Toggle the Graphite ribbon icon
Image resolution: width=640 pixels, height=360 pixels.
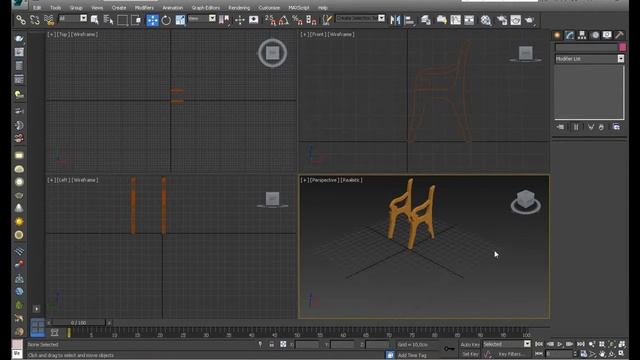point(441,20)
